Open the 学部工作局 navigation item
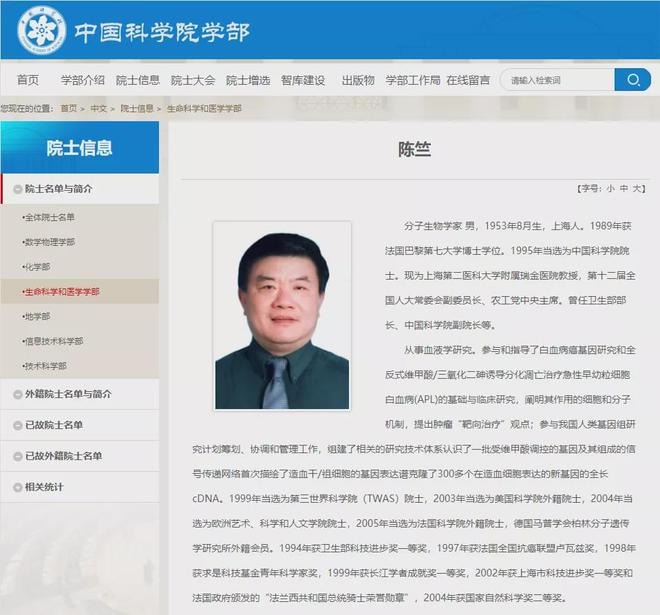660x615 pixels. pyautogui.click(x=413, y=80)
